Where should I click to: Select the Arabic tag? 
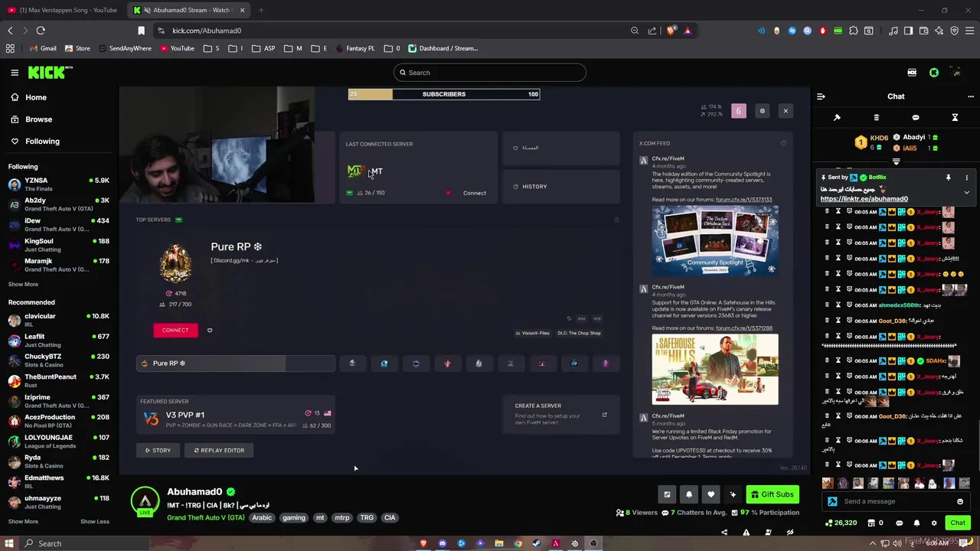(x=262, y=518)
